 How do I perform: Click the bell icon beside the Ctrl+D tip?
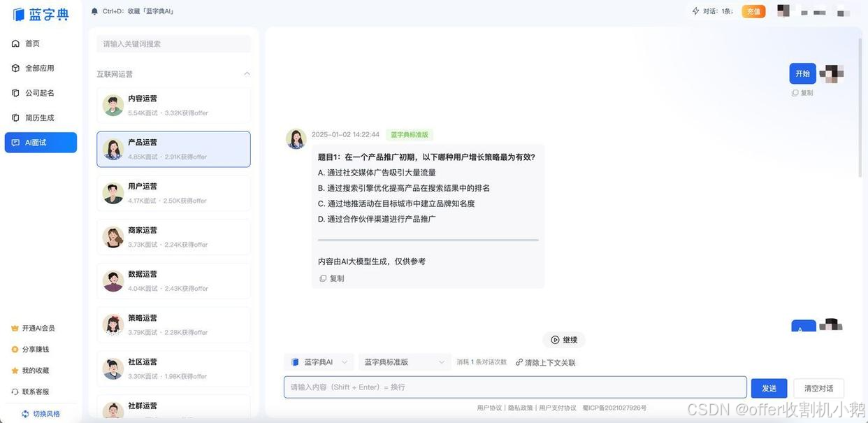(x=95, y=11)
